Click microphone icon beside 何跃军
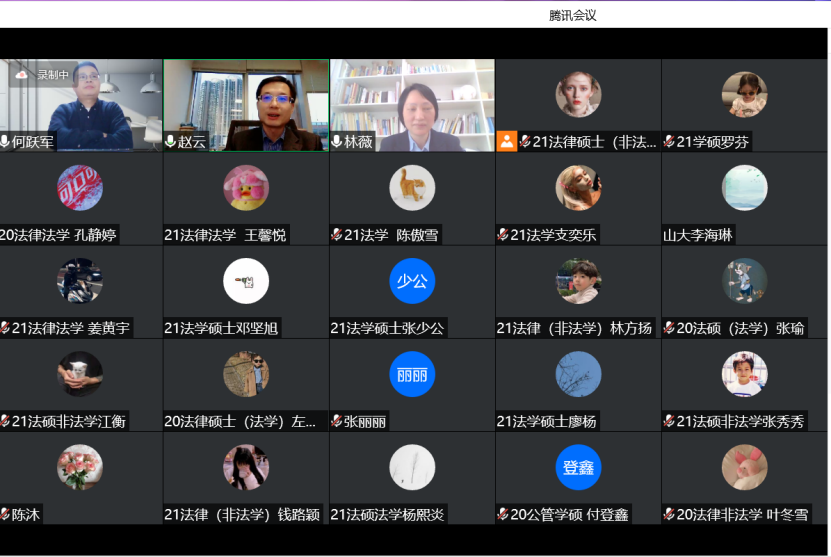This screenshot has width=831, height=557. pyautogui.click(x=6, y=142)
